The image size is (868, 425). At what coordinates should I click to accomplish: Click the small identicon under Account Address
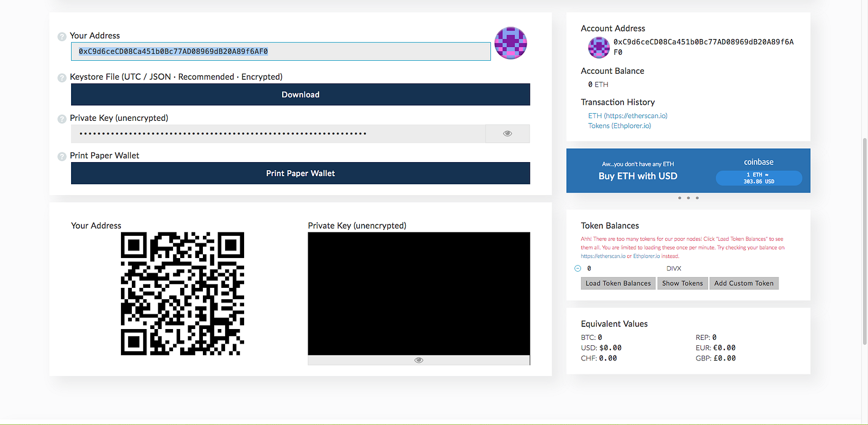coord(599,47)
